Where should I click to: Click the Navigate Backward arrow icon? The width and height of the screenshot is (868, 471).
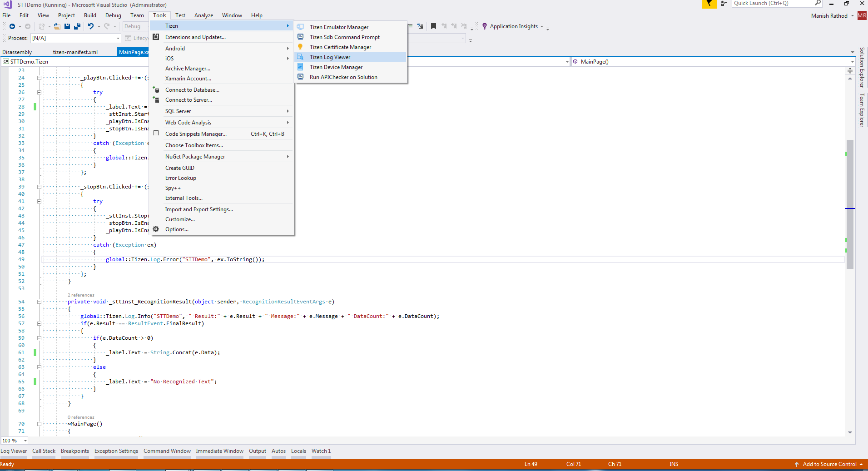pyautogui.click(x=12, y=26)
